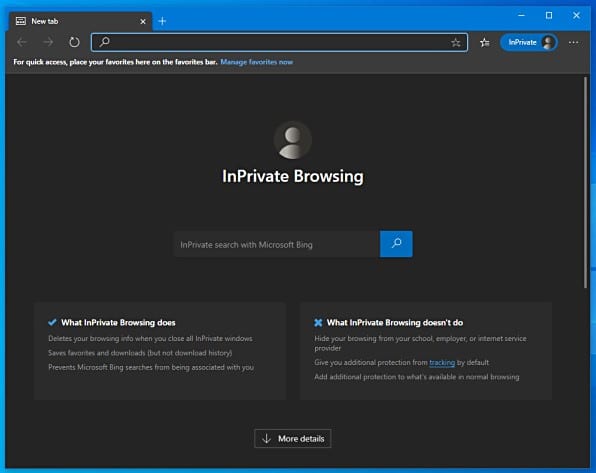The image size is (596, 473).
Task: Close the New tab tab
Action: [143, 22]
